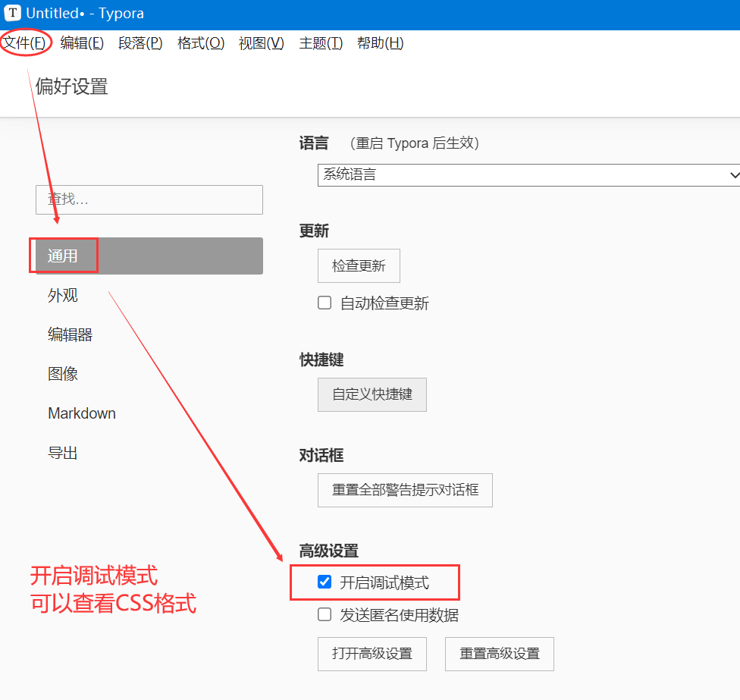
Task: Open the 编辑(E) menu
Action: [82, 43]
